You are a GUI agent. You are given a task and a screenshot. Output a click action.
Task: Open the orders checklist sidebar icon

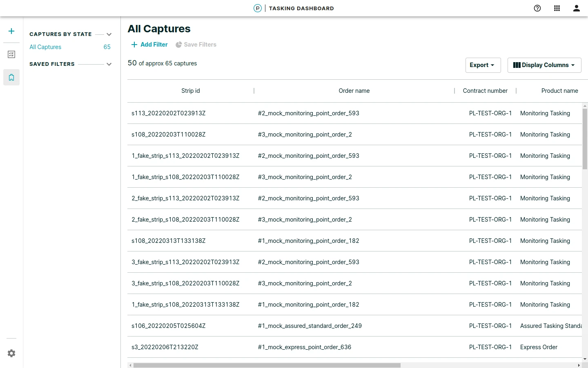[11, 54]
